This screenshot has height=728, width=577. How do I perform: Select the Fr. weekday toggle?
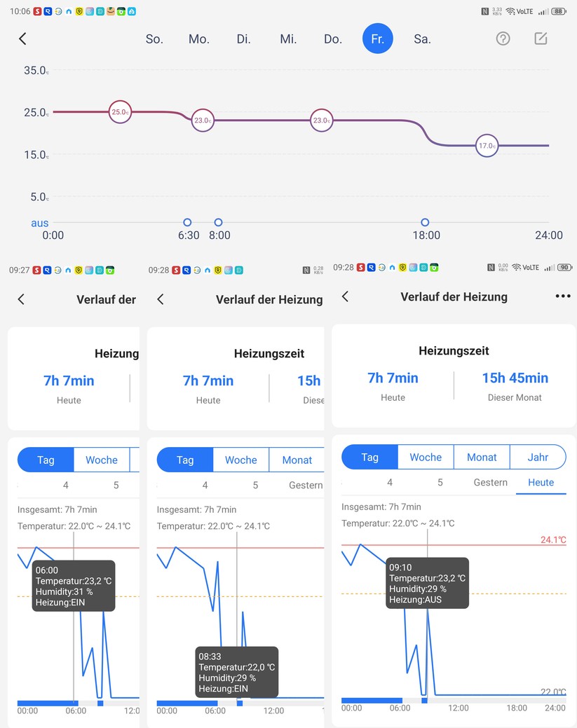378,39
